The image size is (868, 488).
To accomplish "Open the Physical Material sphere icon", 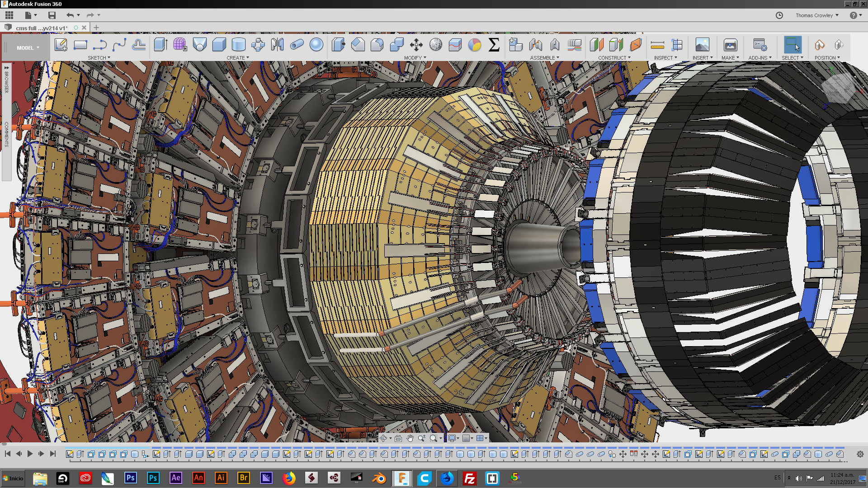I will pos(436,45).
